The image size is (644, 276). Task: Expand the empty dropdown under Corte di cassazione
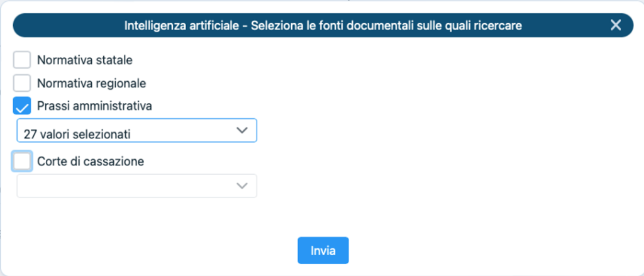point(136,185)
